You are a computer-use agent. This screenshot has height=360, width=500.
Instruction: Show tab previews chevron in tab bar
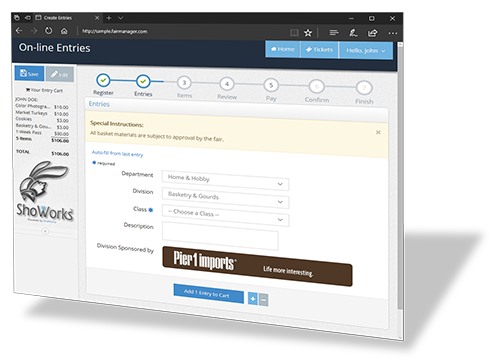pyautogui.click(x=120, y=18)
